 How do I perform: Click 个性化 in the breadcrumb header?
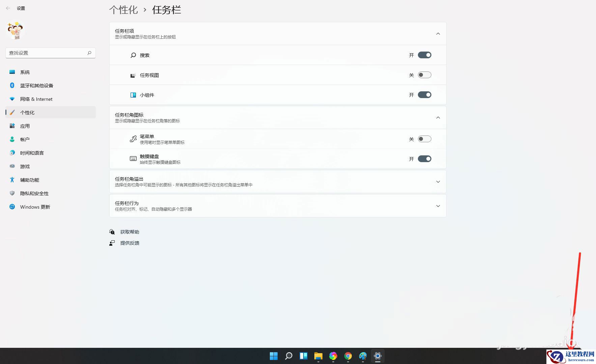123,10
